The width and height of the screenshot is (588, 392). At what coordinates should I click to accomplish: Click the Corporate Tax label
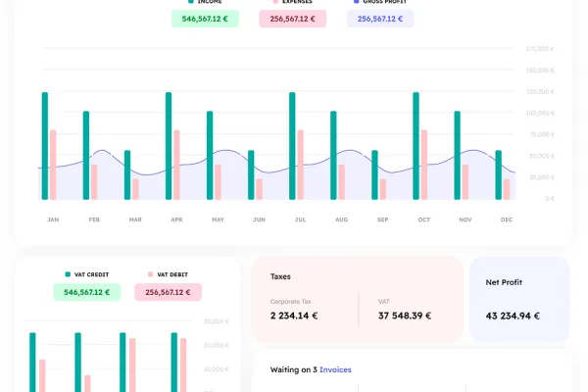291,302
